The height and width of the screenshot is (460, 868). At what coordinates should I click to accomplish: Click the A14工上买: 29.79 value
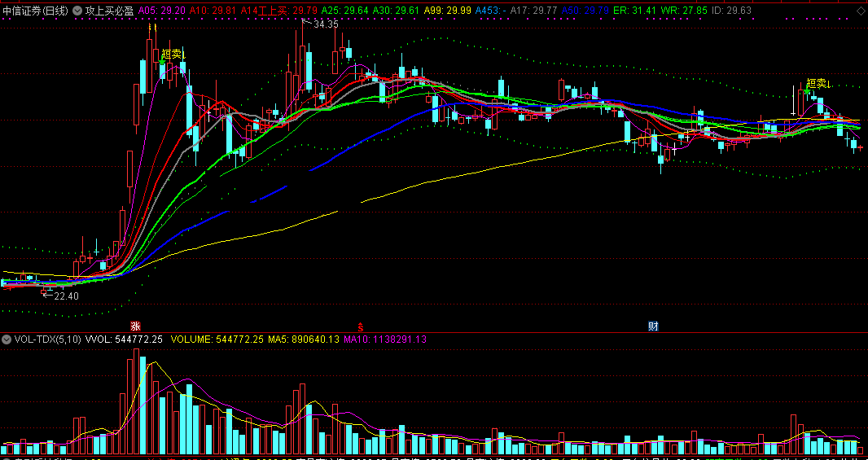pos(279,10)
